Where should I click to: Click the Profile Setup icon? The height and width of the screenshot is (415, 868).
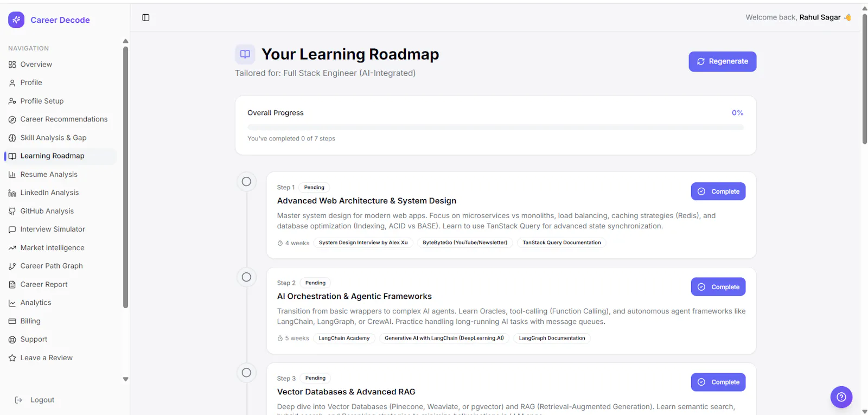click(12, 101)
